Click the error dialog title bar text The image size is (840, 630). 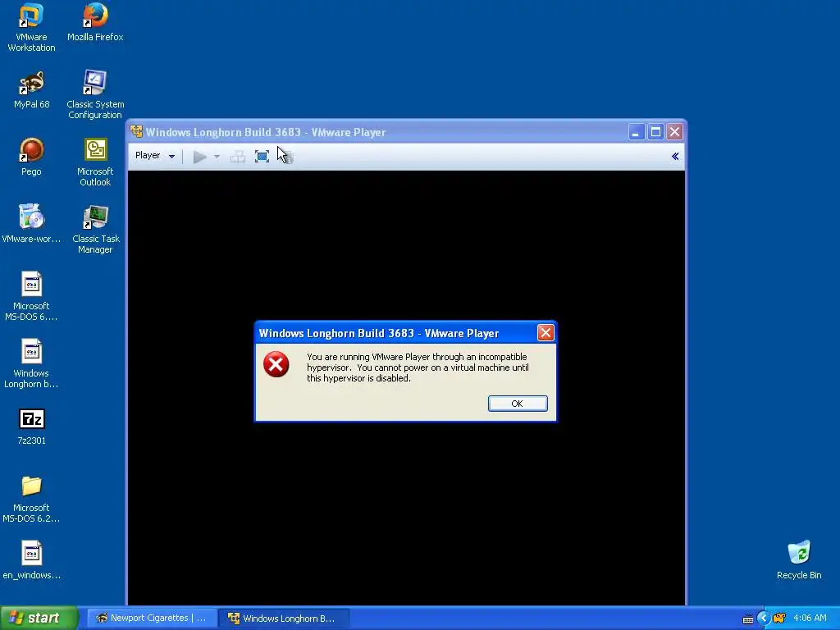379,333
